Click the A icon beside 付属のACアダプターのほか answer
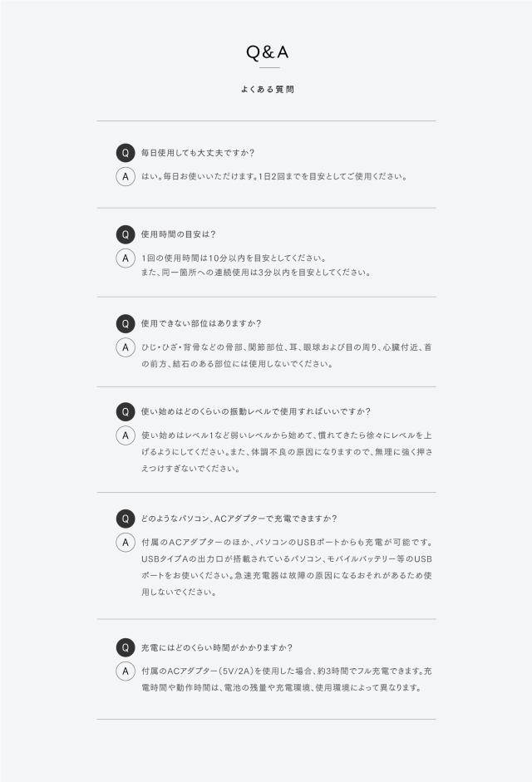Screen dimensions: 532x782 click(126, 543)
